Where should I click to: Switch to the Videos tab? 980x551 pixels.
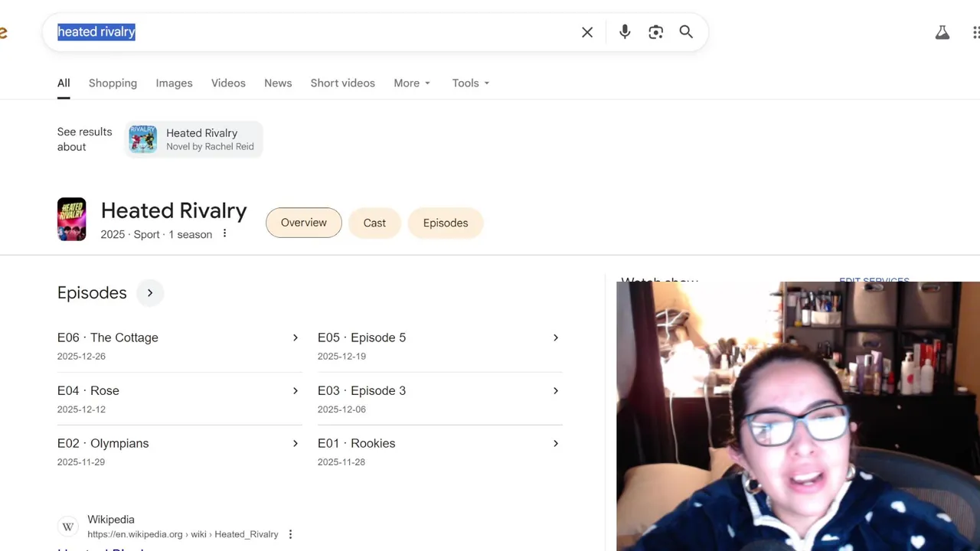(228, 83)
